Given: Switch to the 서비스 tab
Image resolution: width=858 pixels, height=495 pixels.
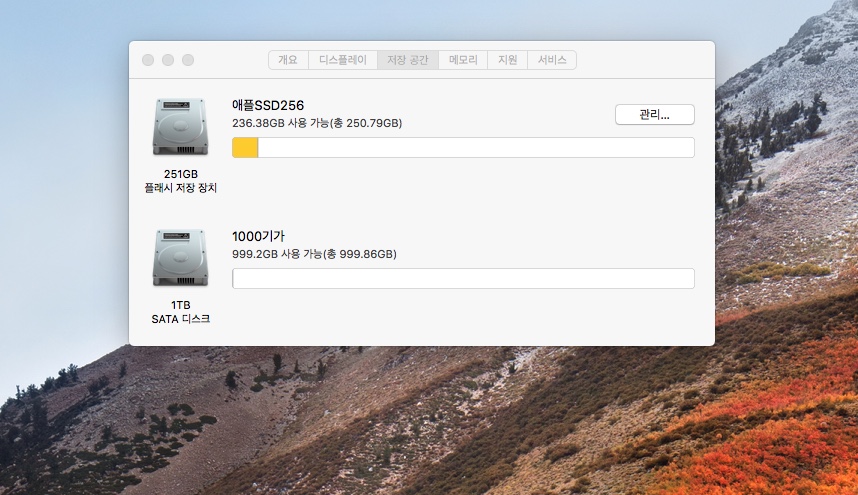Looking at the screenshot, I should [x=551, y=60].
